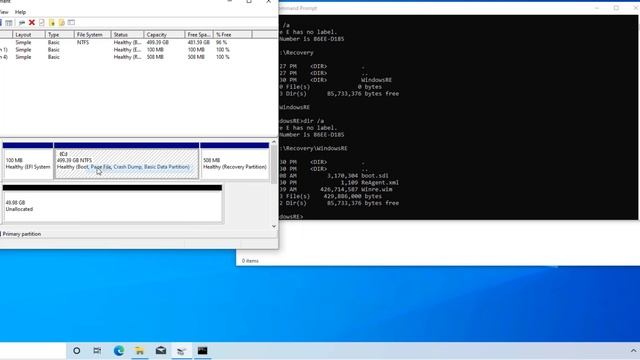Select the 100 MB capacity cell
Image resolution: width=640 pixels, height=360 pixels.
pyautogui.click(x=155, y=50)
